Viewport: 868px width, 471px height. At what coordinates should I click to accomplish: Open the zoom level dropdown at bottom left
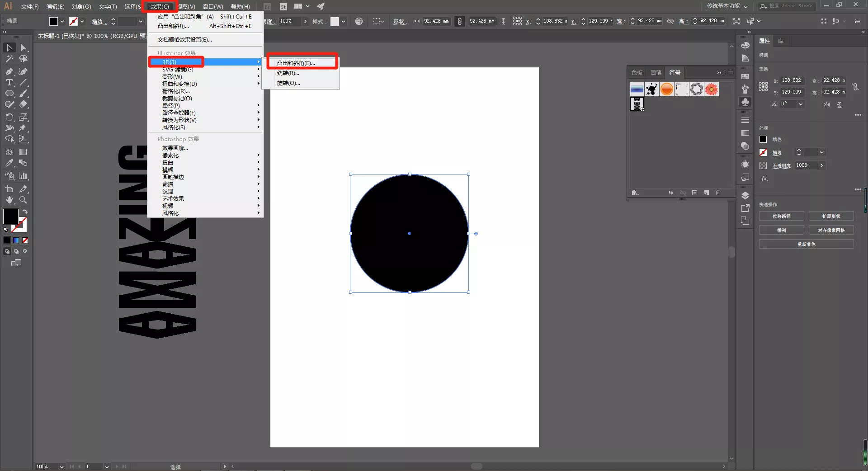(x=62, y=466)
